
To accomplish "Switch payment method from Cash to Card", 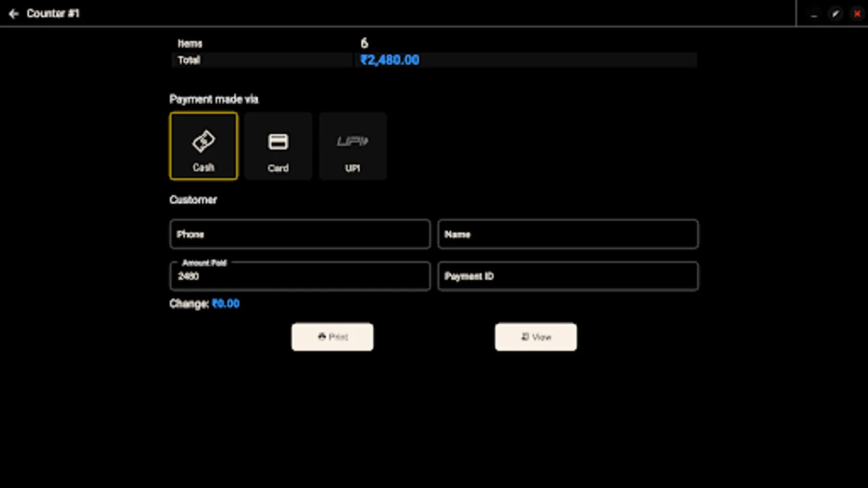I will tap(278, 146).
